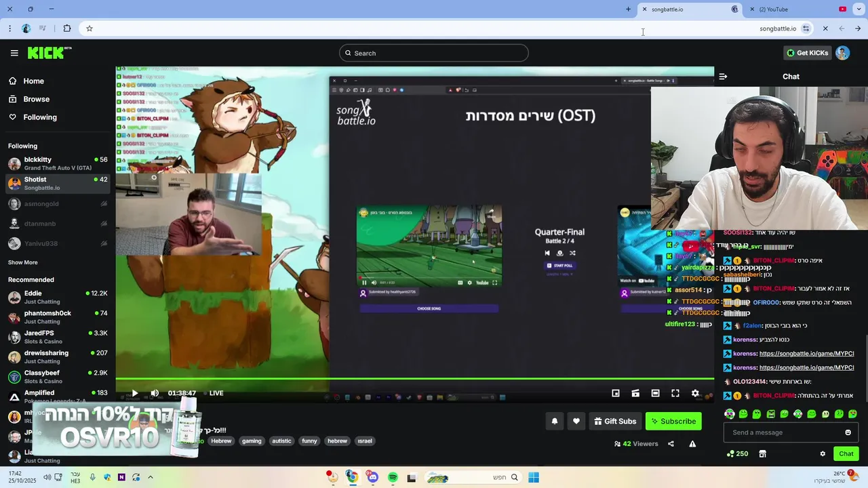Open the user profile avatar menu
The width and height of the screenshot is (868, 488).
pos(842,53)
